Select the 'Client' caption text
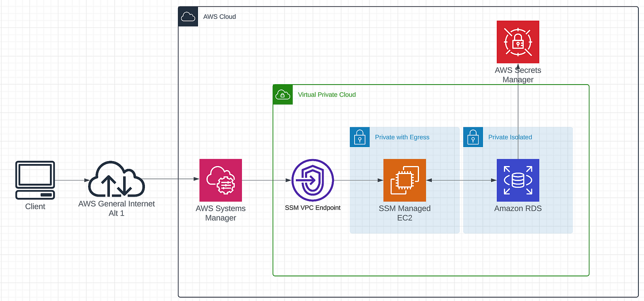The height and width of the screenshot is (301, 644). (35, 206)
